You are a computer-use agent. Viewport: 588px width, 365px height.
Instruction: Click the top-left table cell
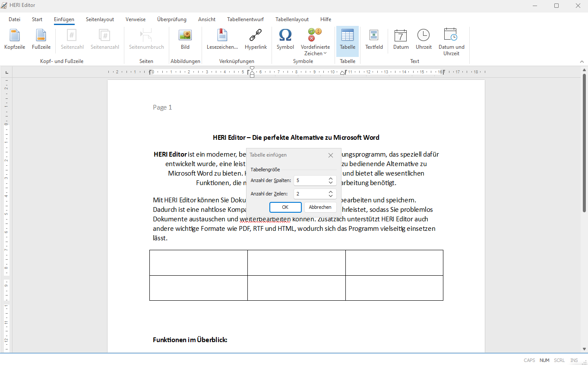pyautogui.click(x=199, y=263)
